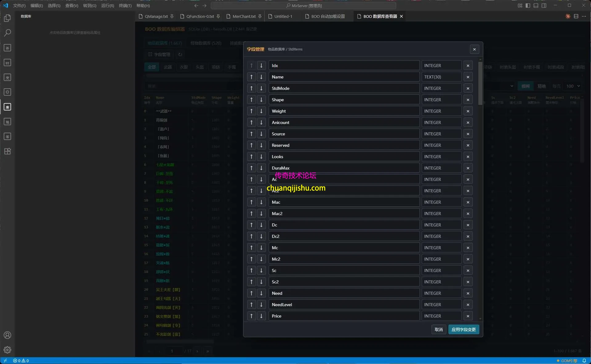The width and height of the screenshot is (591, 364).
Task: Split the editor to the right
Action: (x=576, y=16)
